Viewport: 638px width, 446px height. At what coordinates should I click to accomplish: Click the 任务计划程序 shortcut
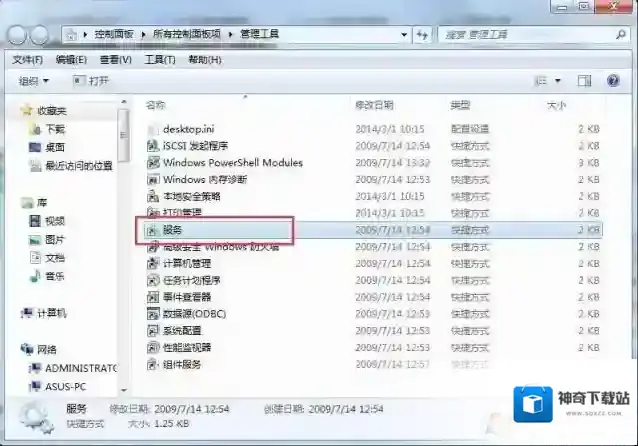[191, 280]
